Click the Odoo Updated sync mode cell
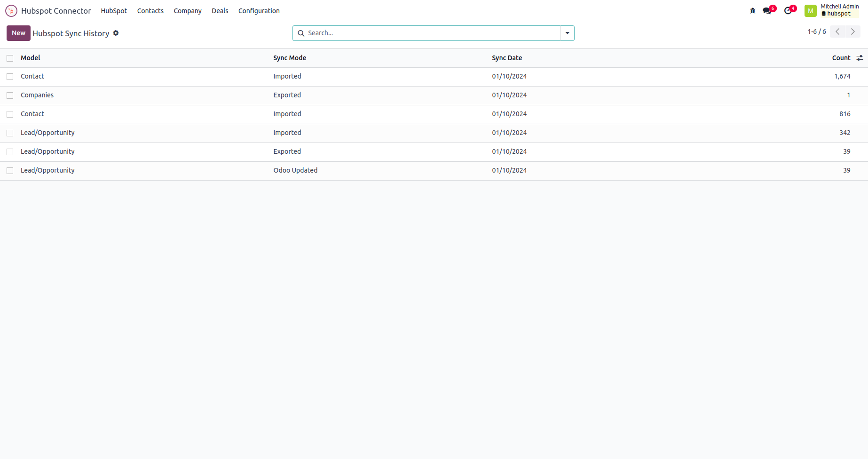868x459 pixels. pyautogui.click(x=295, y=170)
